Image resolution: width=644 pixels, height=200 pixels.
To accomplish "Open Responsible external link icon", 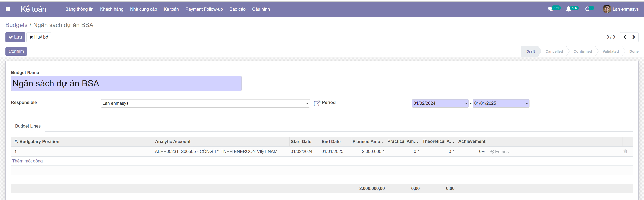I will tap(317, 103).
